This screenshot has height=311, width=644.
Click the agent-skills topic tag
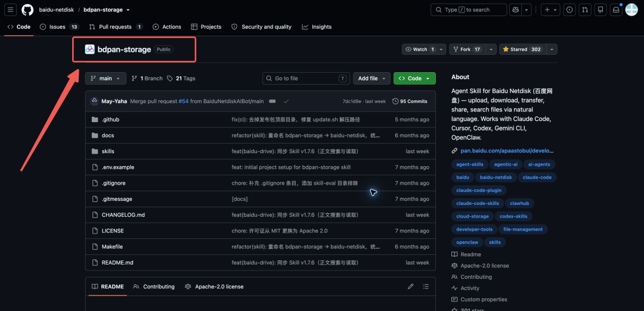point(470,164)
